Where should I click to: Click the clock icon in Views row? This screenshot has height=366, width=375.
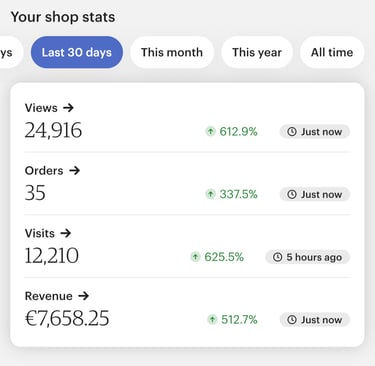point(292,132)
